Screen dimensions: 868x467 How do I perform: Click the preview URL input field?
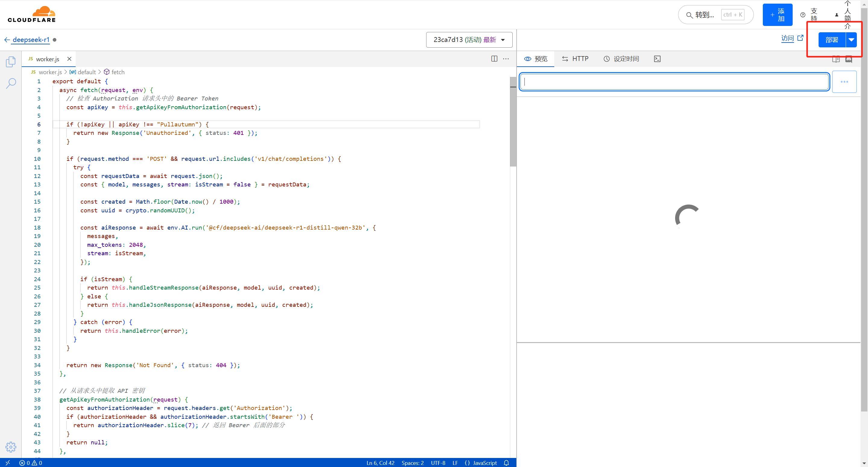(674, 81)
